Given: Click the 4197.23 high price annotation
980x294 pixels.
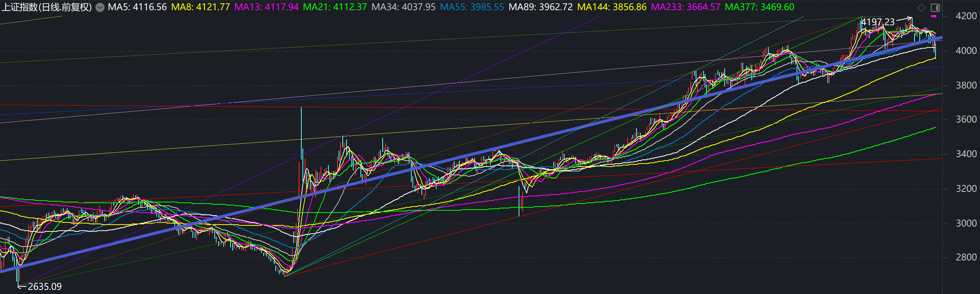Looking at the screenshot, I should click(878, 22).
